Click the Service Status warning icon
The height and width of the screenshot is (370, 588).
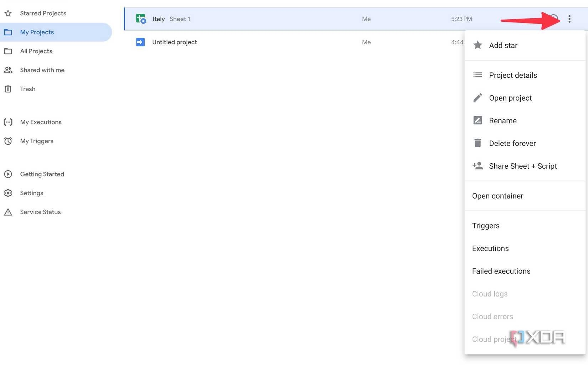pyautogui.click(x=8, y=212)
